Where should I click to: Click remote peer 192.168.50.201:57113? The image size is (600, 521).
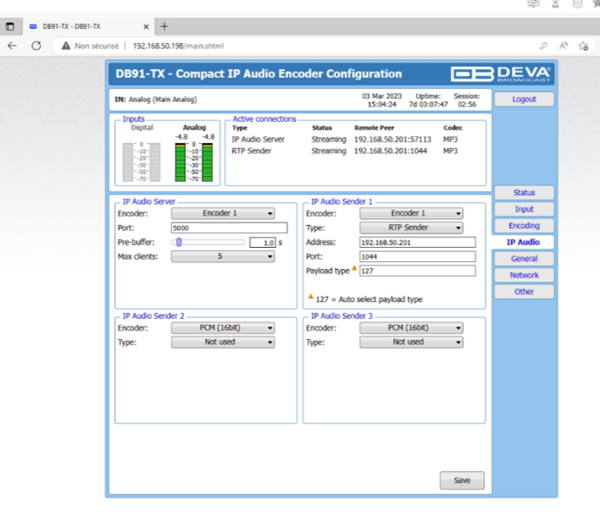pyautogui.click(x=392, y=139)
